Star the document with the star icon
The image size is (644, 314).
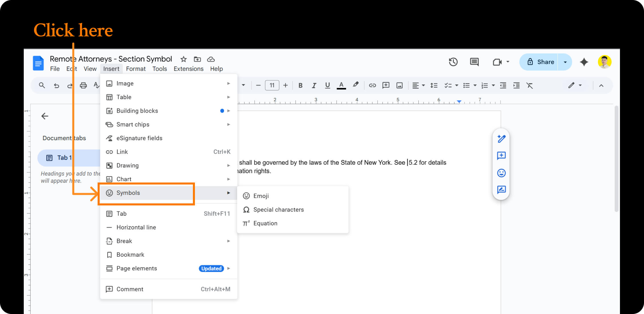click(x=183, y=59)
